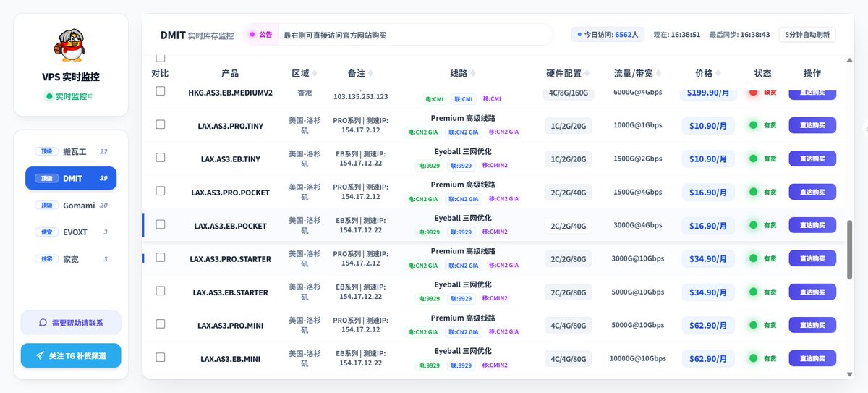The height and width of the screenshot is (393, 868).
Task: Open EVOXT provider in sidebar
Action: coord(71,232)
